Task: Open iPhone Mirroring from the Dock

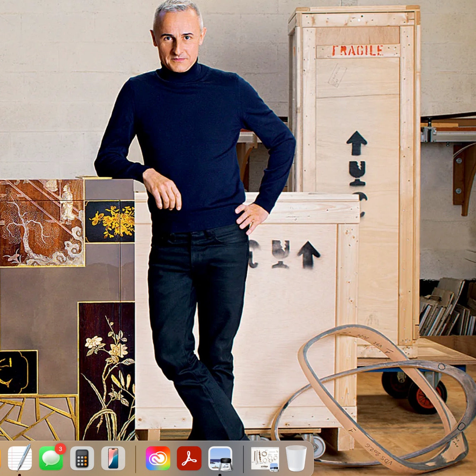Action: click(113, 458)
